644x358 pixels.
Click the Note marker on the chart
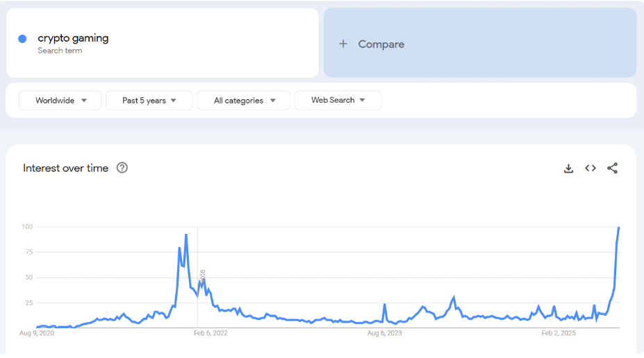tap(202, 278)
